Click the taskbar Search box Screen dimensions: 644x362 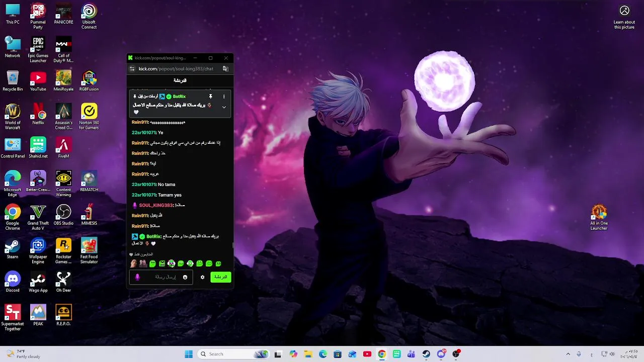point(234,354)
